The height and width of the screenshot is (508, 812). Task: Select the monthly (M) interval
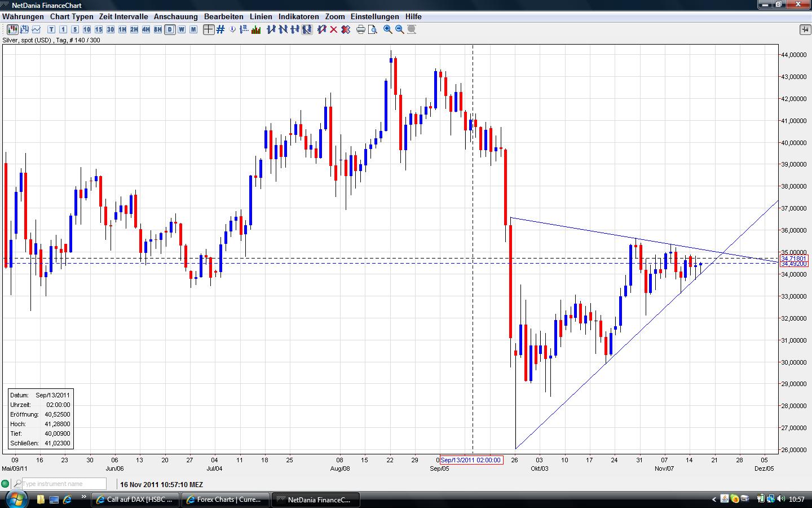(193, 29)
